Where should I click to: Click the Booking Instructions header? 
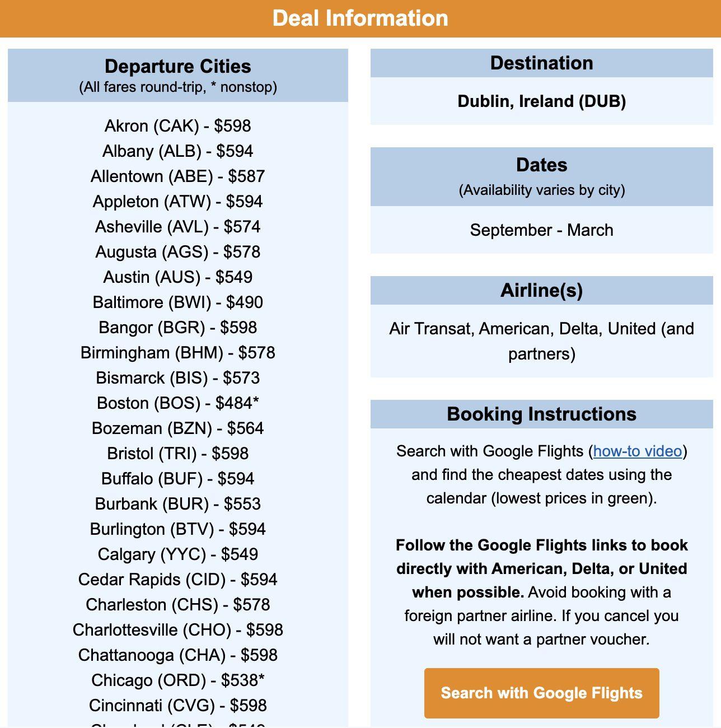click(x=541, y=414)
